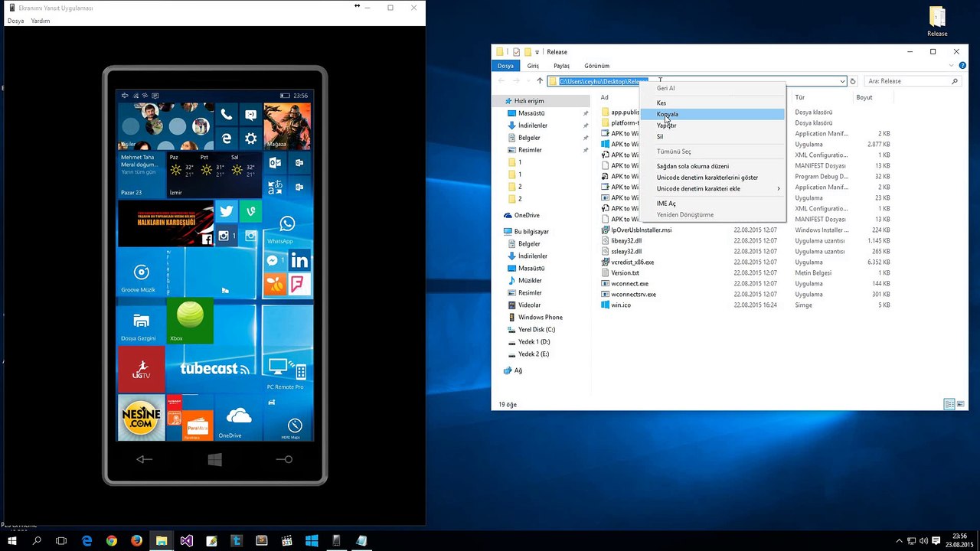Open the Yardım menu in mirror app
This screenshot has height=551, width=980.
pos(41,21)
